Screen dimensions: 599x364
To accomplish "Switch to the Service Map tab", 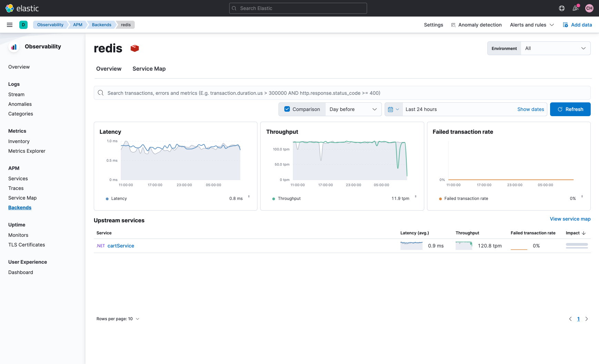I will click(x=149, y=69).
